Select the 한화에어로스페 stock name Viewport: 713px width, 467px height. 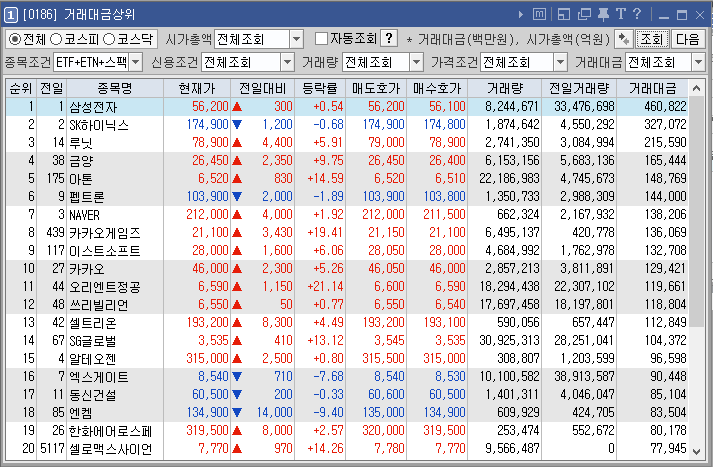(x=110, y=431)
